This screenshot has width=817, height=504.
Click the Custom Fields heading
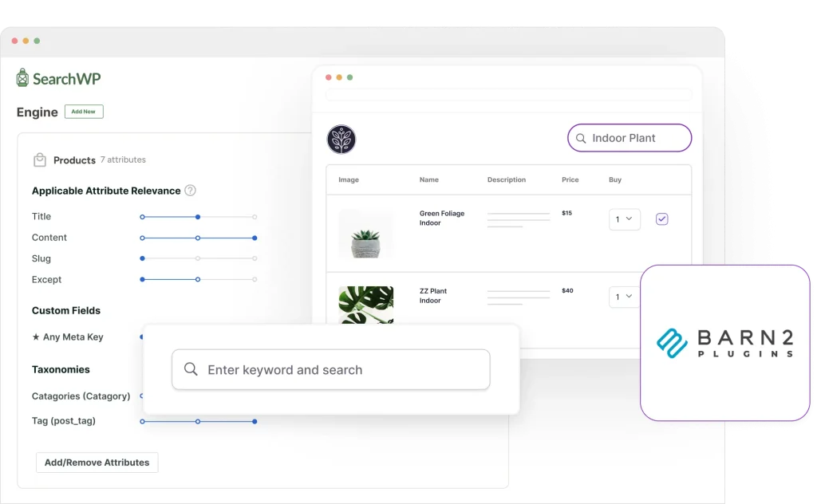coord(66,311)
